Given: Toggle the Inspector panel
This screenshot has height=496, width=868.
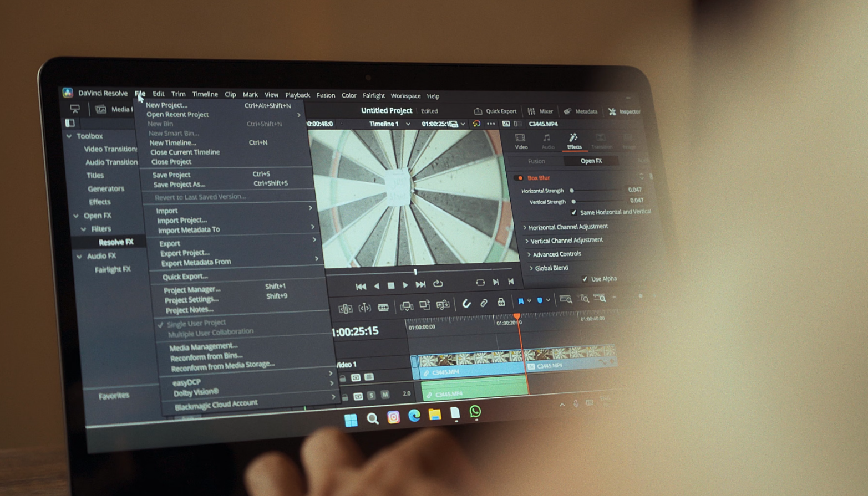Looking at the screenshot, I should (624, 111).
